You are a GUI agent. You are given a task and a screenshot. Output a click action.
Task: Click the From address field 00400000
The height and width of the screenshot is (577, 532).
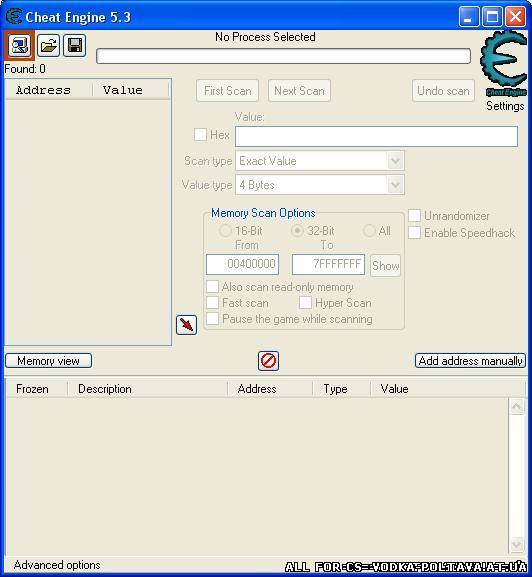(x=242, y=264)
